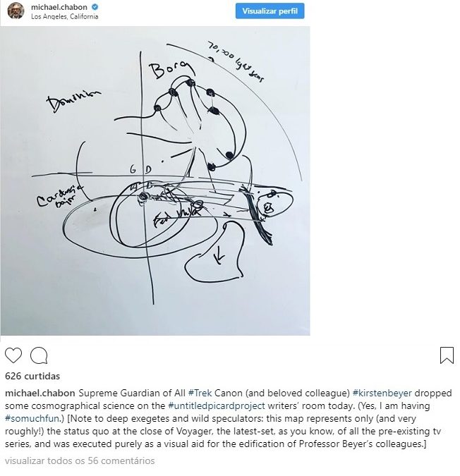
Task: Click the Borg label on whiteboard photo
Action: click(x=169, y=70)
